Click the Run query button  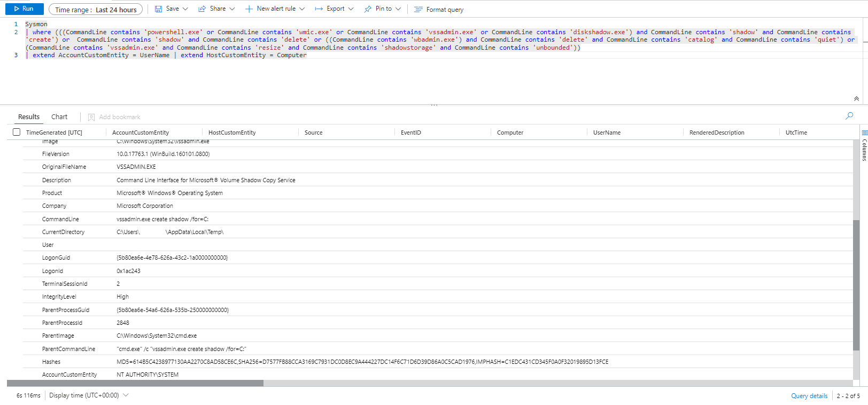coord(24,9)
